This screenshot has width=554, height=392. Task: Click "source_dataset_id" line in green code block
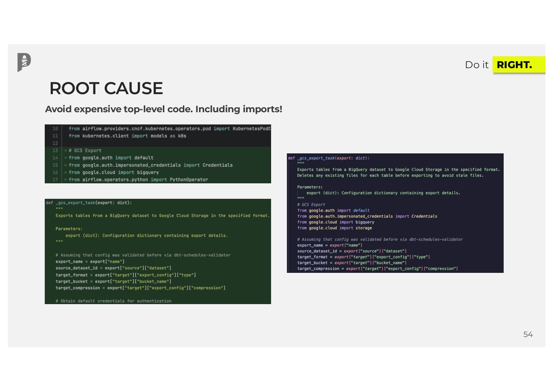(113, 268)
